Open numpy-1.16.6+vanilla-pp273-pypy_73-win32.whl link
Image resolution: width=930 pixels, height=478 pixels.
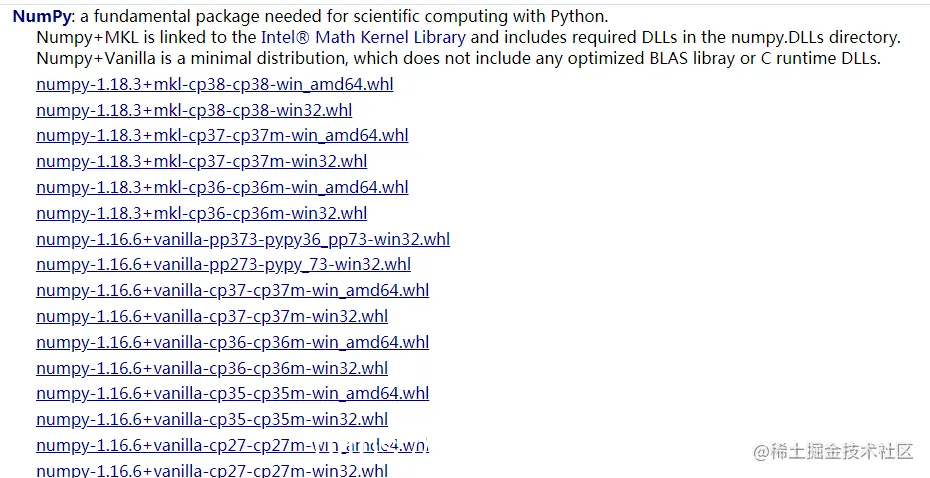[x=223, y=264]
